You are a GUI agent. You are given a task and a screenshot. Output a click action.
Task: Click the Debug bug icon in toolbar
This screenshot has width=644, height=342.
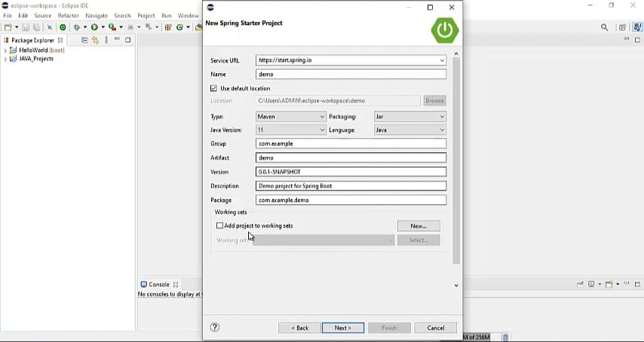pos(76,27)
